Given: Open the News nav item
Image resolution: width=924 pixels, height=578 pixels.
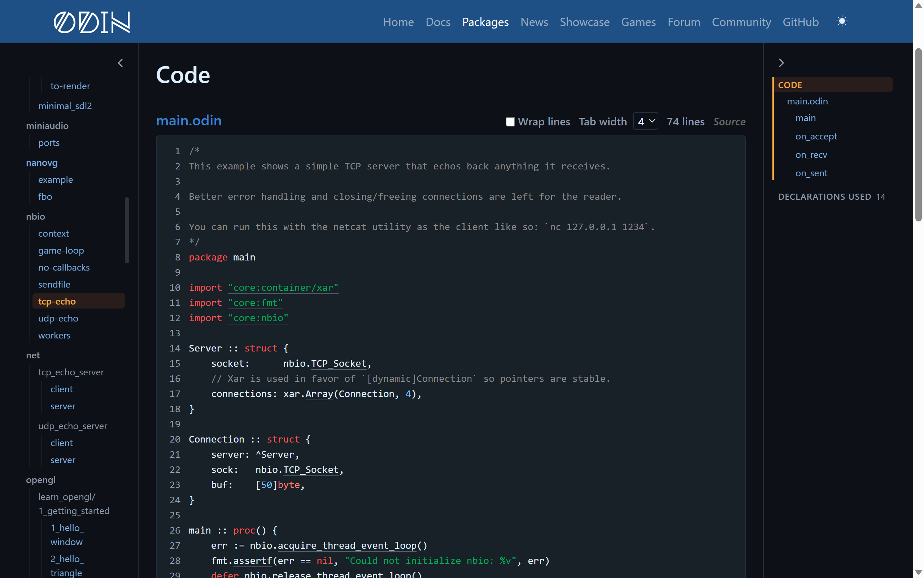Looking at the screenshot, I should point(534,22).
